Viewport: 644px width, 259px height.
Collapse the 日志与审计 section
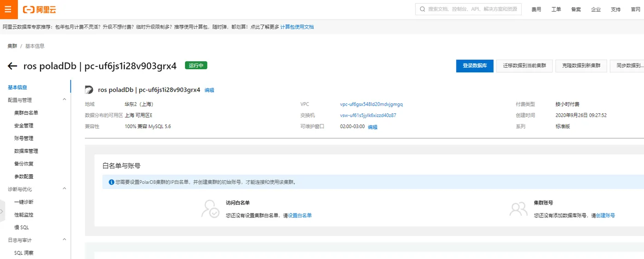click(x=64, y=240)
